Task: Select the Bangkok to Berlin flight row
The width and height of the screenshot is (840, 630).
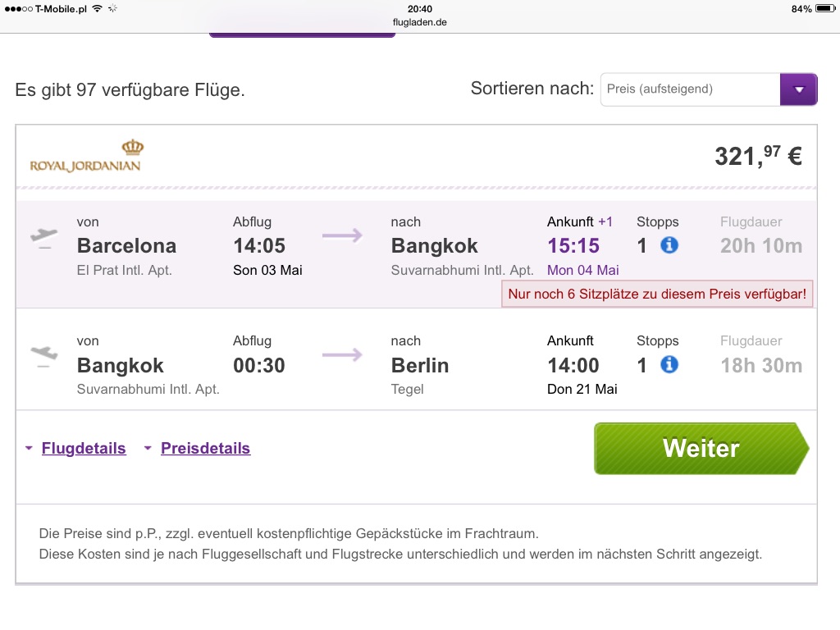Action: [416, 359]
